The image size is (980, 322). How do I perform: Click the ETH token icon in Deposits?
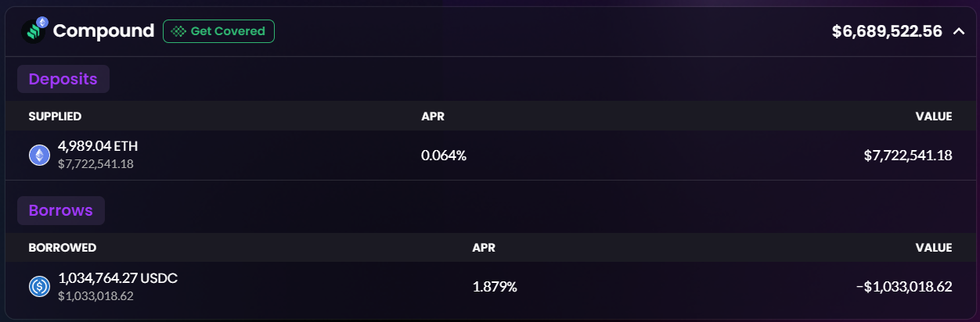39,156
